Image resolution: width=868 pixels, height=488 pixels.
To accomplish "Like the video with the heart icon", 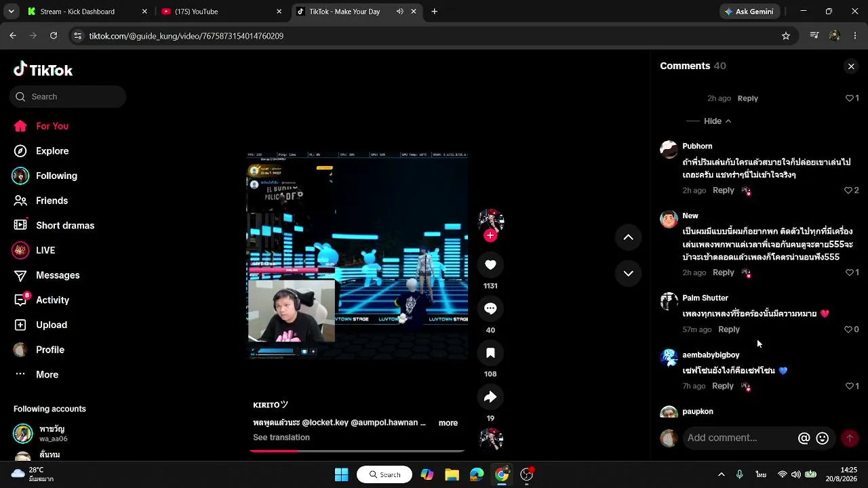I will click(x=490, y=265).
